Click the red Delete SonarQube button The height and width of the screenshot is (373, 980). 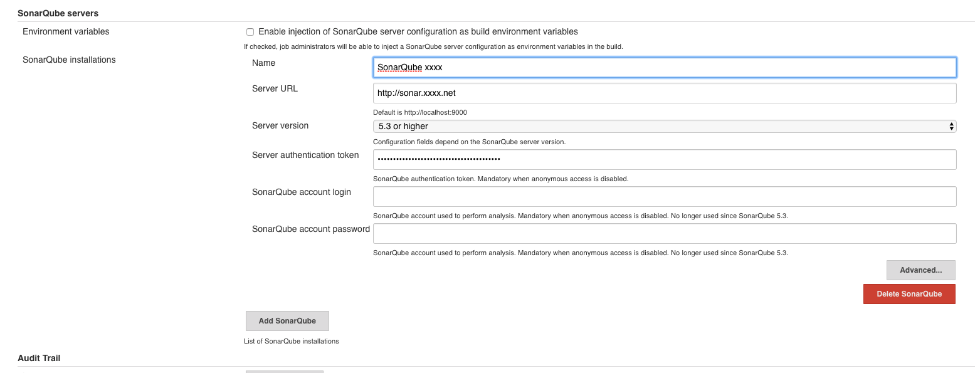click(909, 294)
